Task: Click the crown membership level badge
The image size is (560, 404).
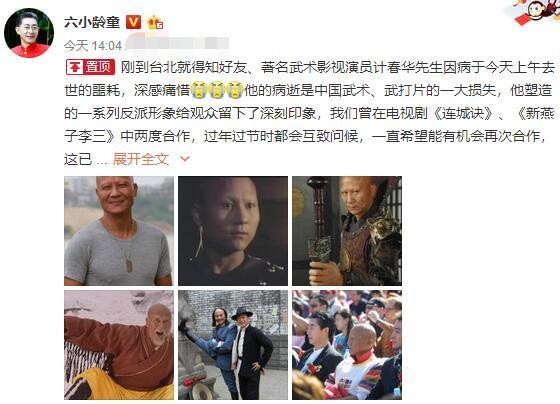Action: point(155,23)
